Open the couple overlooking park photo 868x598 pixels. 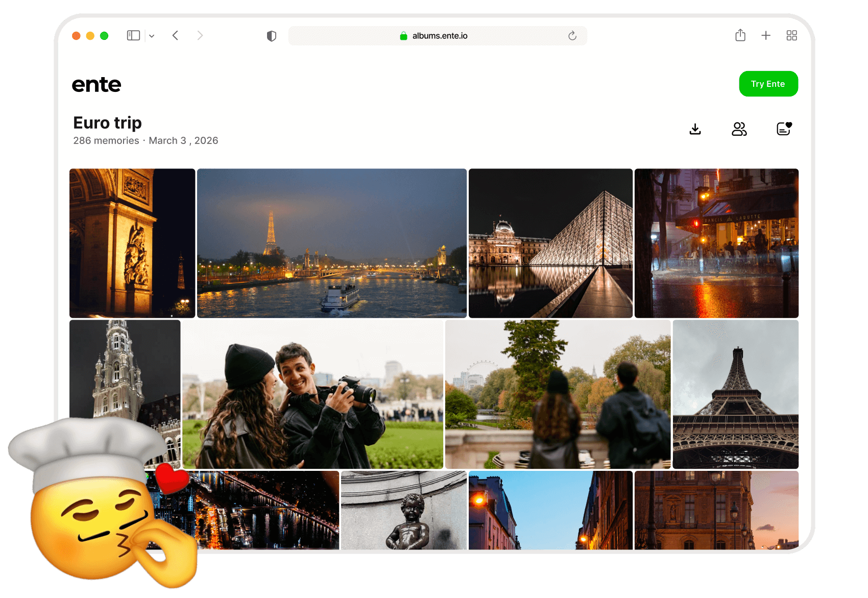click(x=558, y=394)
